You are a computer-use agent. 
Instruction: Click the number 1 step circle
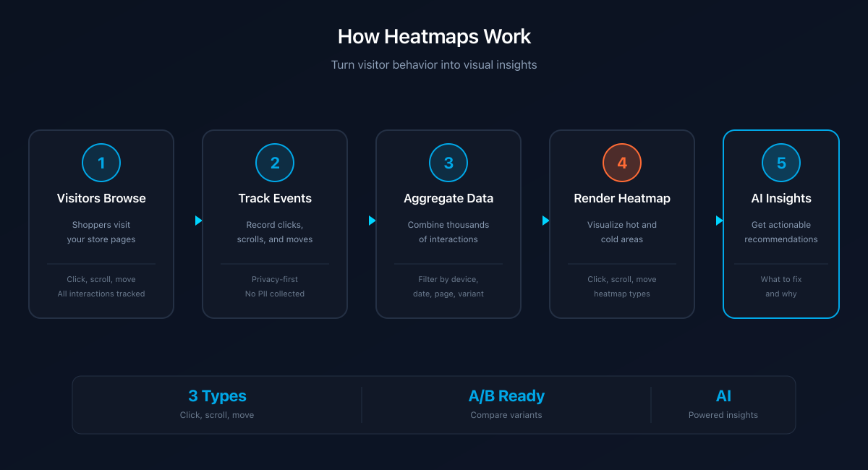coord(101,163)
